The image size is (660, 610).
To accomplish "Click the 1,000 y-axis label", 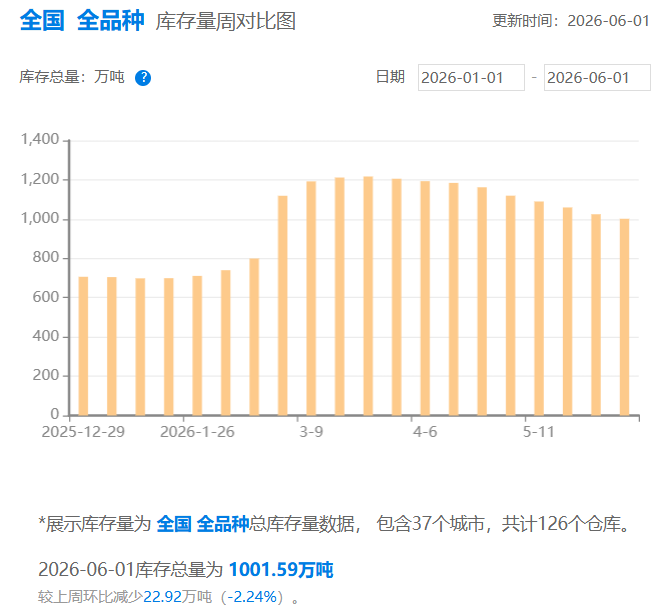I will click(40, 218).
